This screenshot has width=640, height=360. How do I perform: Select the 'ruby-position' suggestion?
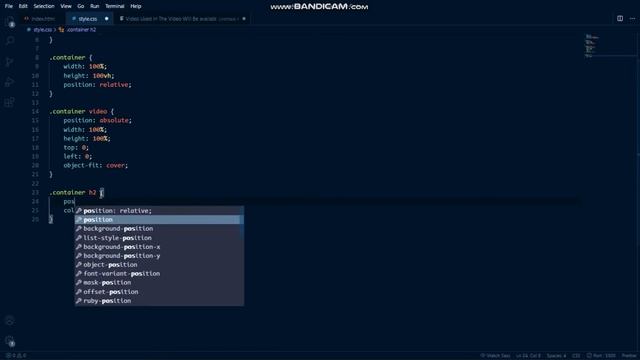pos(159,300)
